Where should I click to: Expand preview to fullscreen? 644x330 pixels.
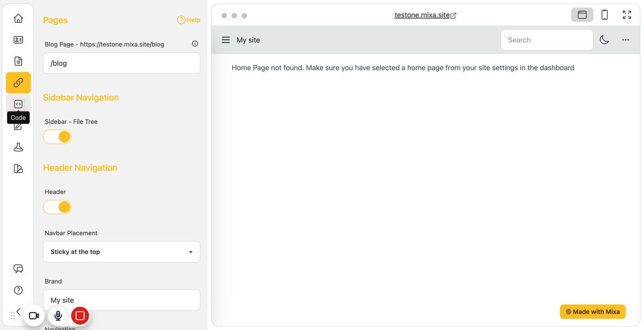627,15
